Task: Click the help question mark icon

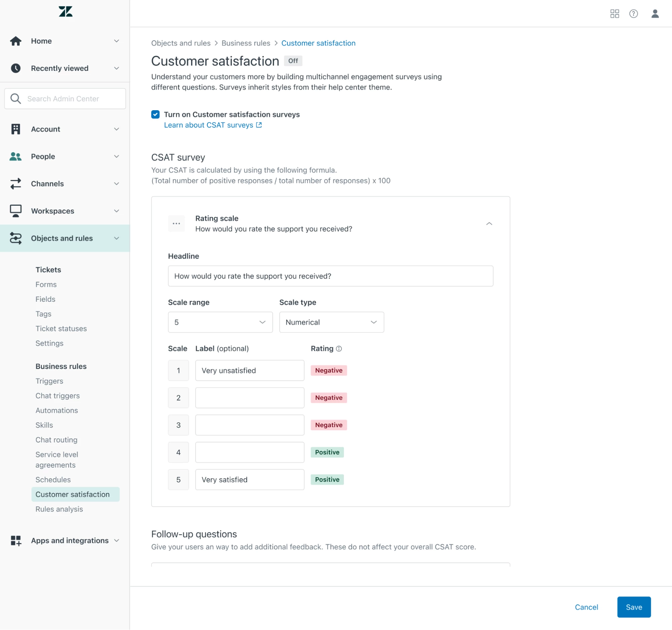Action: [x=633, y=14]
